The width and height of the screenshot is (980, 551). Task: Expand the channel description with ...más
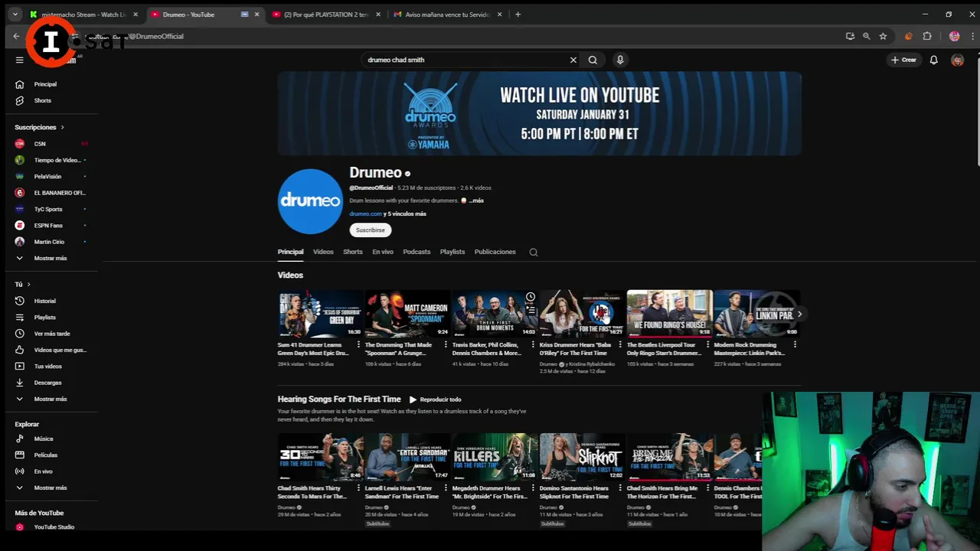coord(475,201)
